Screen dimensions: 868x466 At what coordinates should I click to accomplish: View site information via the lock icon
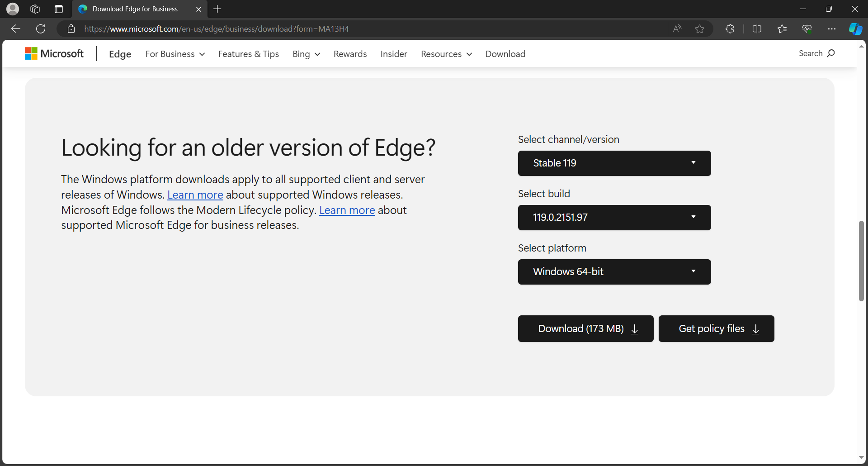71,29
